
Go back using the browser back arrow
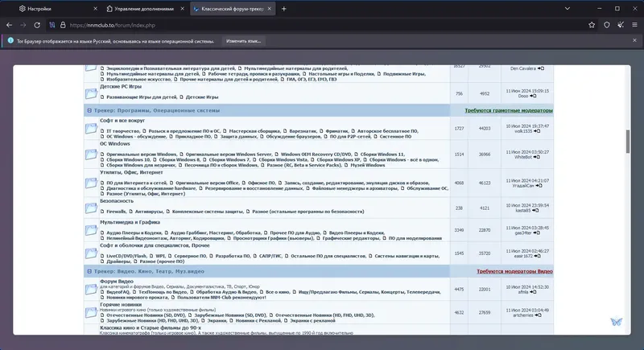9,25
